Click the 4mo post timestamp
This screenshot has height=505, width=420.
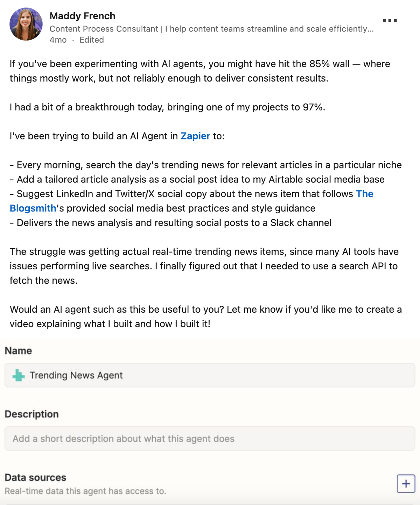tap(58, 40)
